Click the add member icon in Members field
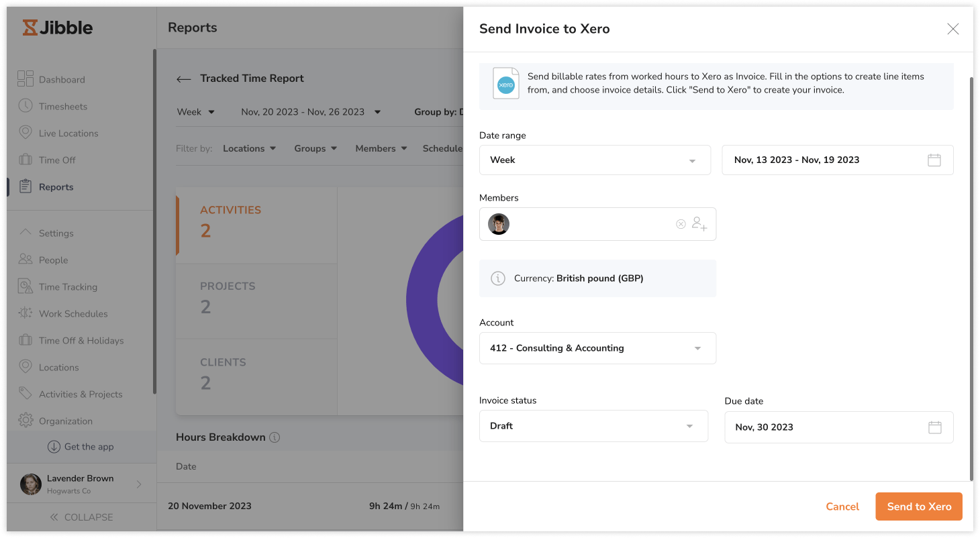Viewport: 980px width, 538px height. (699, 224)
